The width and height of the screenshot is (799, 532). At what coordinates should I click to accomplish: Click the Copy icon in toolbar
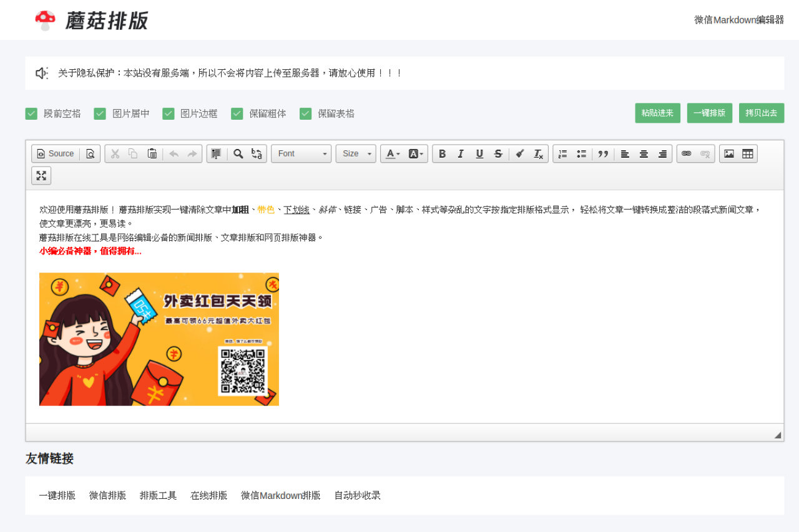click(133, 153)
